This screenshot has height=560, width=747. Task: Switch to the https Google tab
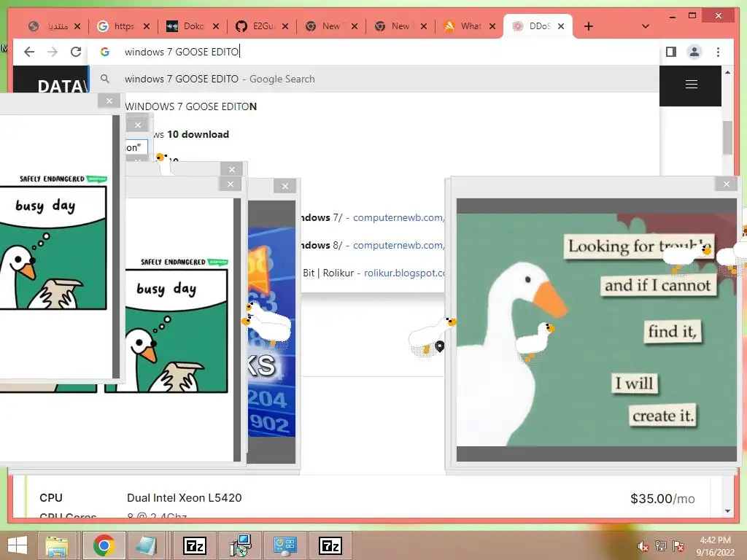point(123,26)
